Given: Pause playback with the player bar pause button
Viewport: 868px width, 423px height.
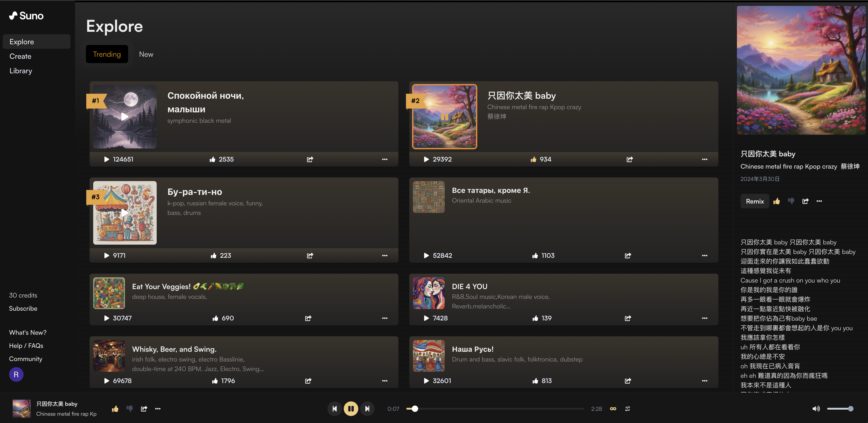Looking at the screenshot, I should pyautogui.click(x=351, y=408).
